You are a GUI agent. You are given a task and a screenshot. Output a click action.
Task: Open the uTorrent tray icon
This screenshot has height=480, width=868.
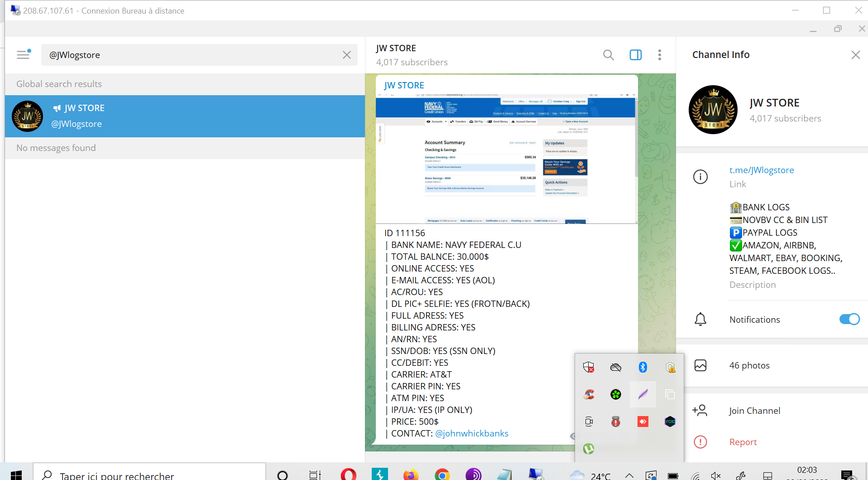589,449
